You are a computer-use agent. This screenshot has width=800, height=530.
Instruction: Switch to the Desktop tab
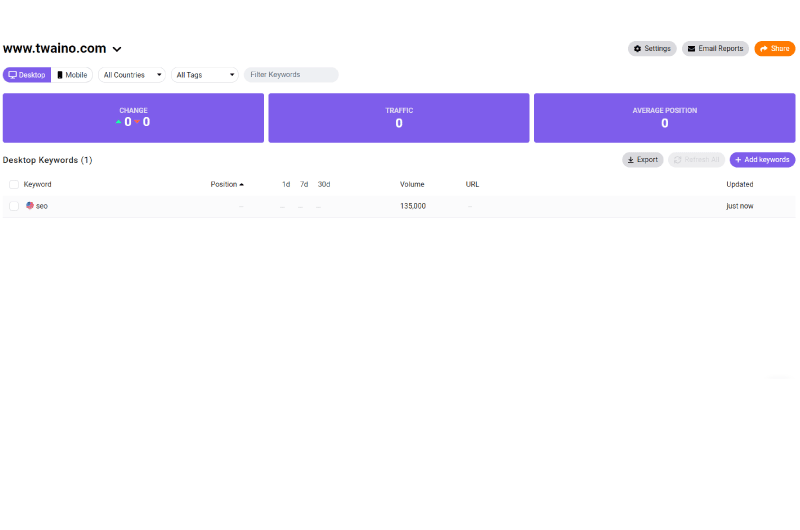pyautogui.click(x=27, y=75)
